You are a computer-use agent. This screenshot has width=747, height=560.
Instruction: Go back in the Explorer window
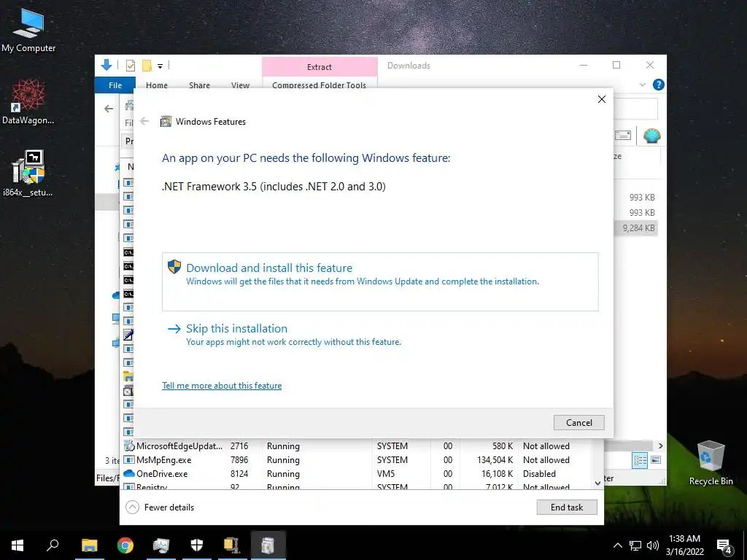coord(109,109)
